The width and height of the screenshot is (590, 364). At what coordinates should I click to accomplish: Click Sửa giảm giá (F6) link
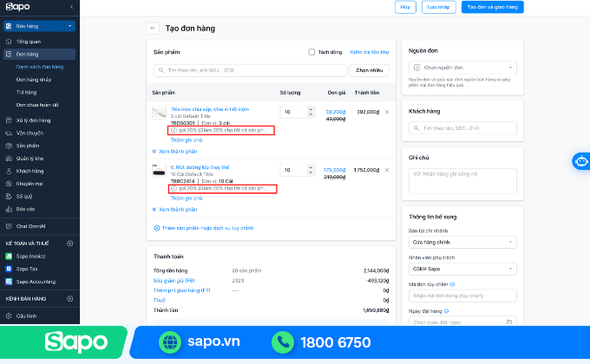pos(174,281)
